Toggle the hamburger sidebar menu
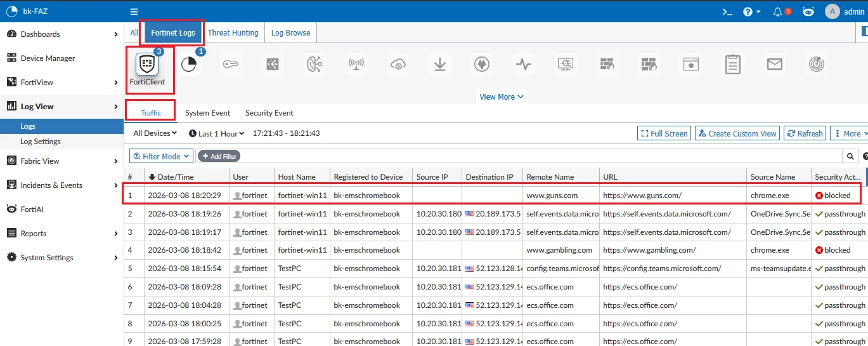This screenshot has width=868, height=346. click(134, 11)
